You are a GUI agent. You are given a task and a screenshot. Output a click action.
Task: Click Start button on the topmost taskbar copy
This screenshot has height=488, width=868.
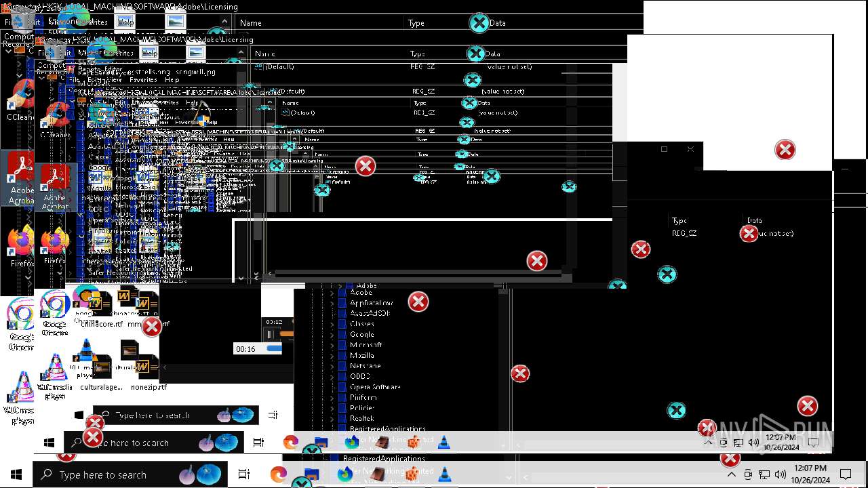pyautogui.click(x=79, y=415)
